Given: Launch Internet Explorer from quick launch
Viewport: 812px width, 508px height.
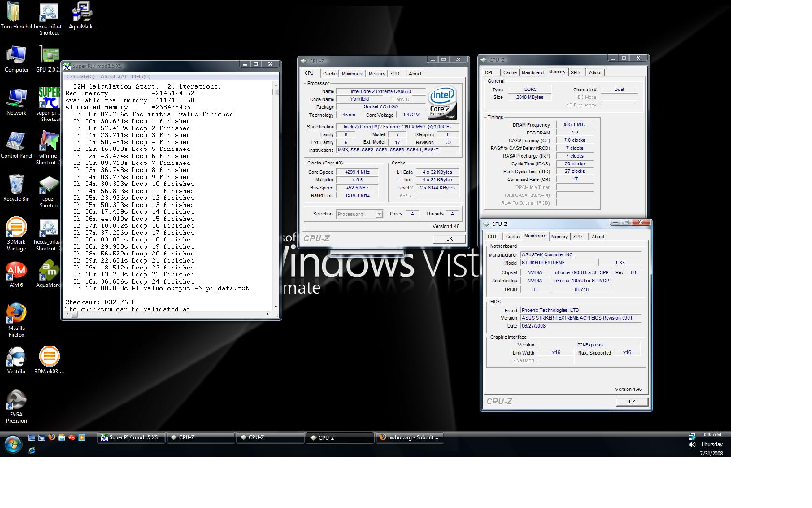Looking at the screenshot, I should point(31,450).
